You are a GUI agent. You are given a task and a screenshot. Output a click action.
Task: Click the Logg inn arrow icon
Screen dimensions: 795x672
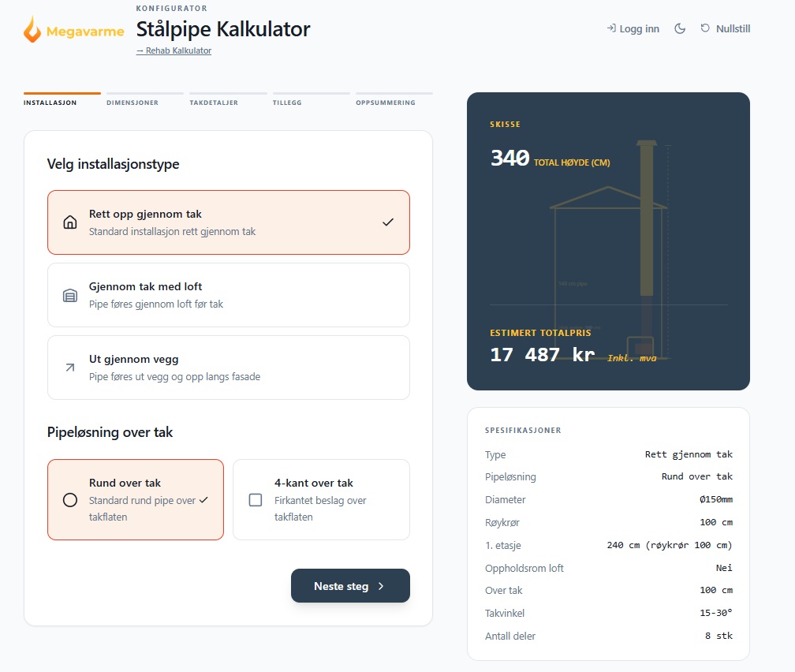coord(611,28)
